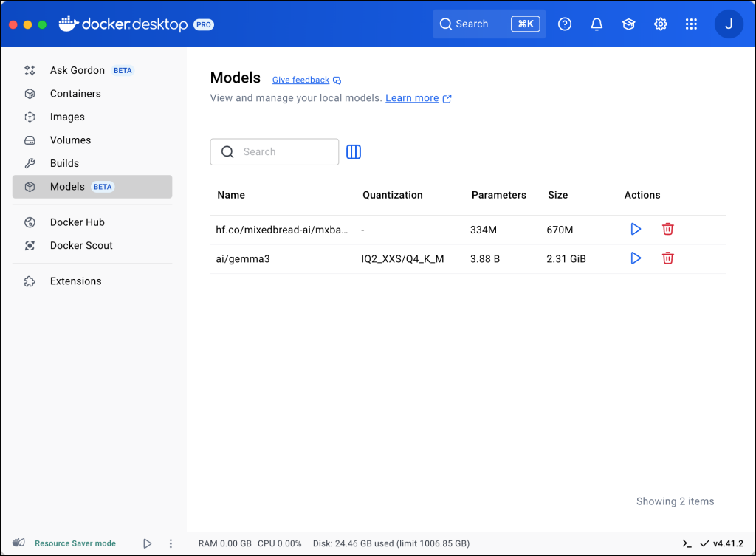756x556 pixels.
Task: Click the Learn more link
Action: pos(412,98)
